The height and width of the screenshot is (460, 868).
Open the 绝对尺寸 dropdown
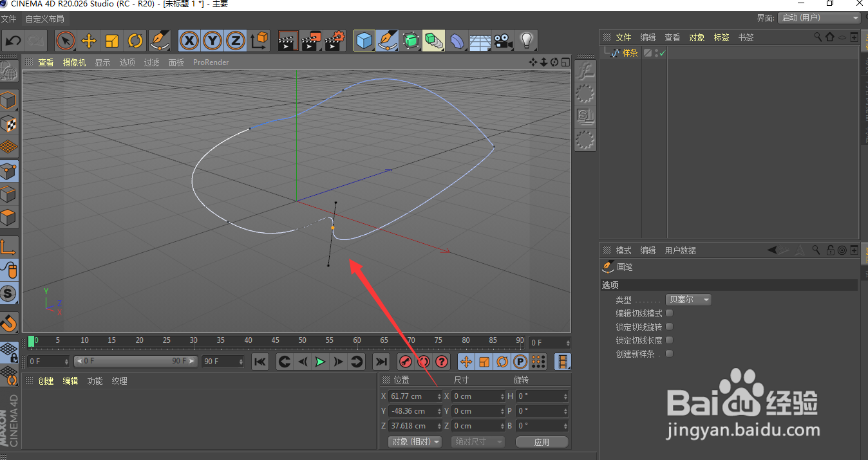pos(477,442)
